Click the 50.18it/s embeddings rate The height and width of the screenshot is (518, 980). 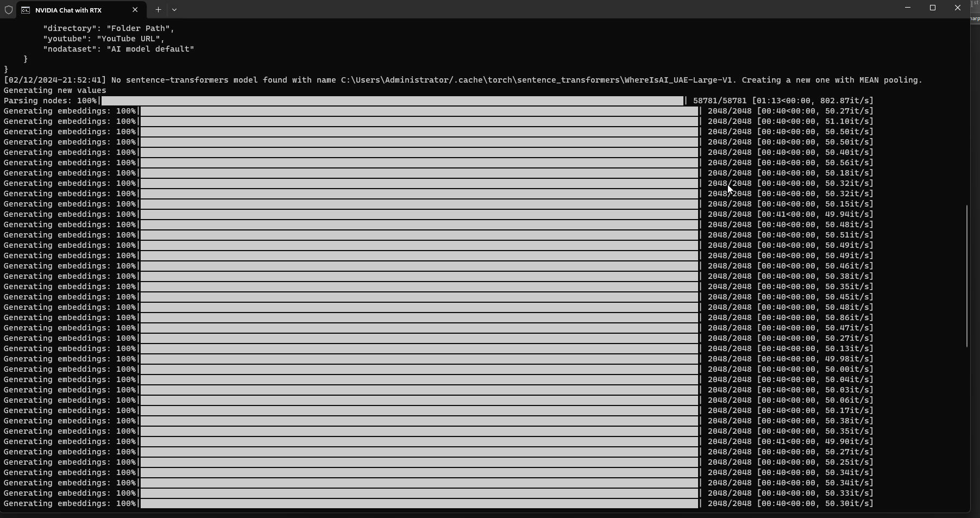tap(847, 173)
